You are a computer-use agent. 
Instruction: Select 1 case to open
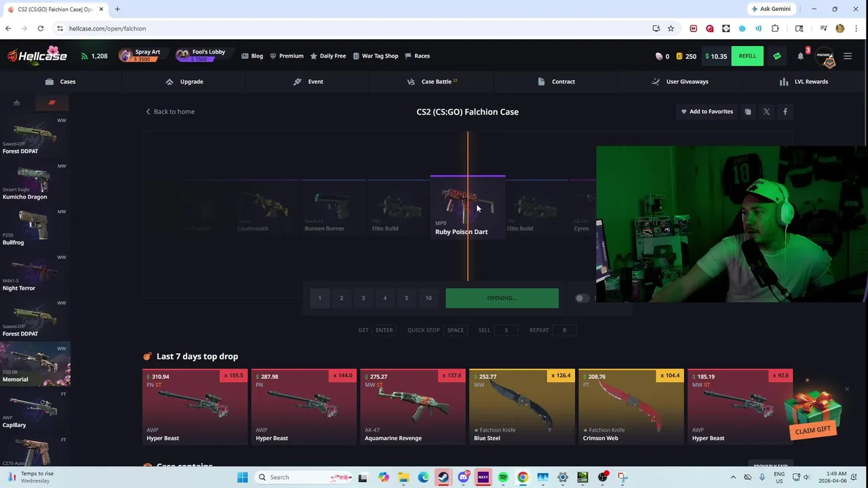pos(320,298)
